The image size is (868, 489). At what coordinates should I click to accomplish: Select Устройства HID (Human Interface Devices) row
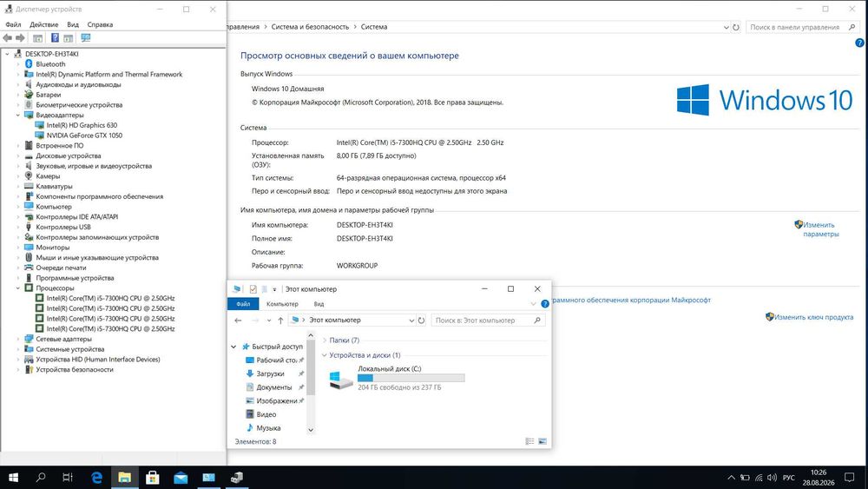point(98,360)
